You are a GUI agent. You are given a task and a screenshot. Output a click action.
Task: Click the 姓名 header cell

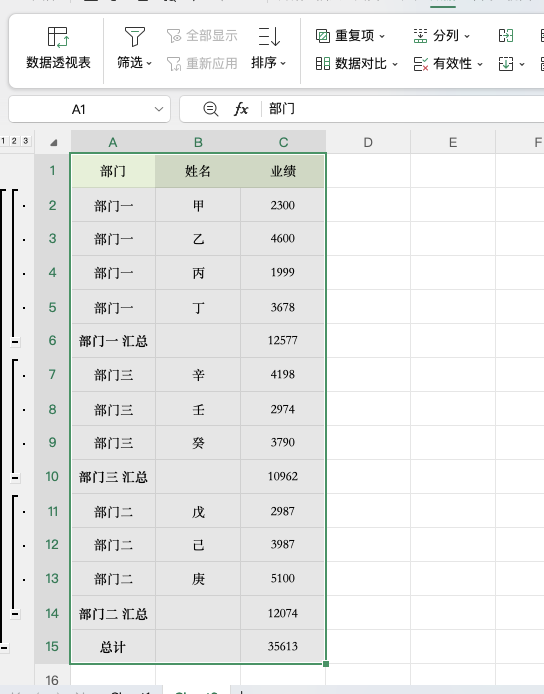[198, 171]
